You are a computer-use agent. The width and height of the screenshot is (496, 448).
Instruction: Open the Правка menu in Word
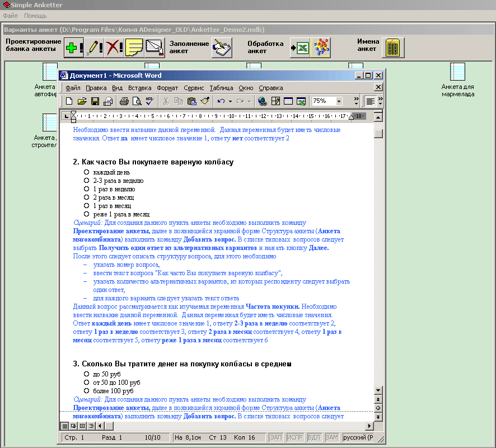point(96,88)
